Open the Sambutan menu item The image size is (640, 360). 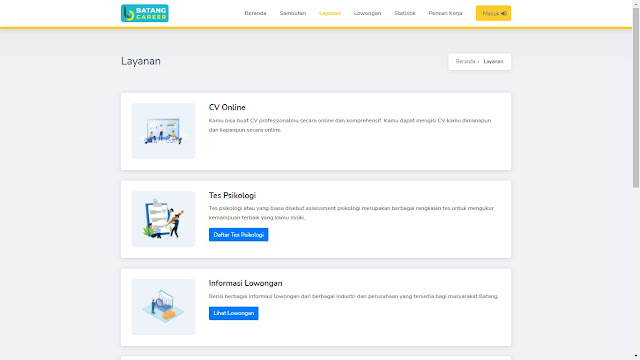pyautogui.click(x=293, y=13)
